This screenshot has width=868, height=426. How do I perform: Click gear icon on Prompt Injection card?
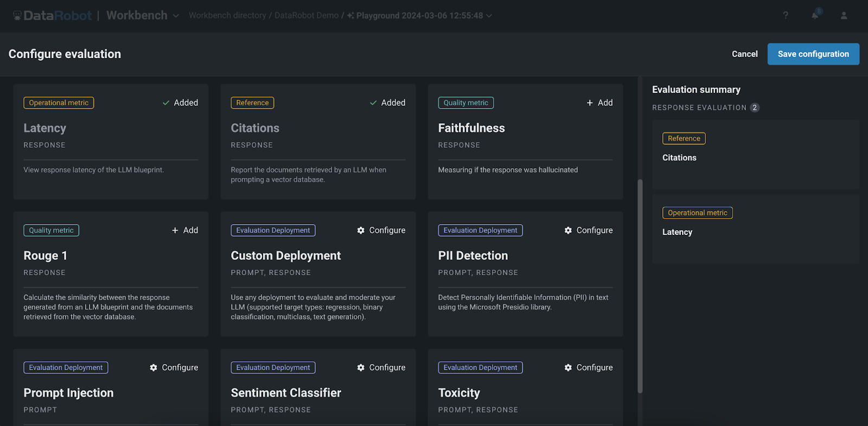154,368
